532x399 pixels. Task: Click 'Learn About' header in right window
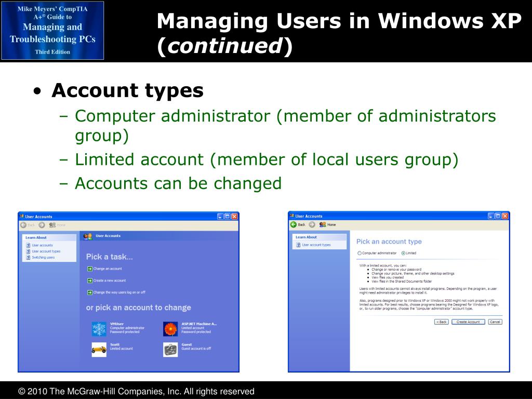pos(306,237)
